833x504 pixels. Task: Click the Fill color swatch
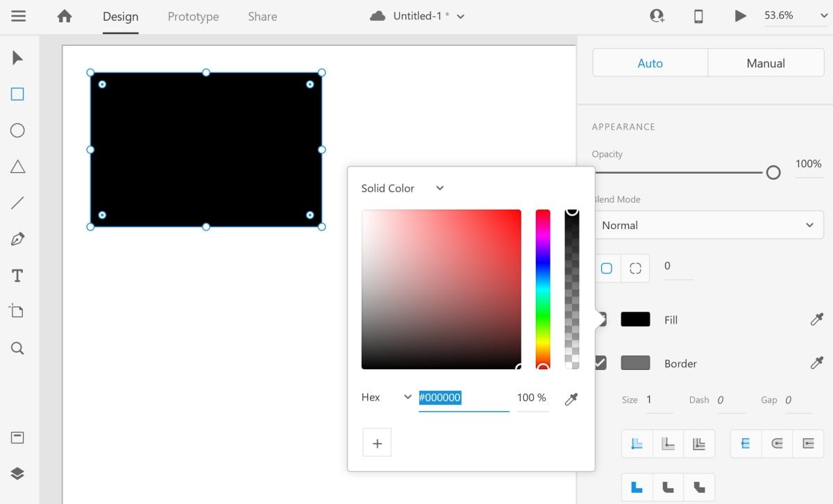click(635, 319)
